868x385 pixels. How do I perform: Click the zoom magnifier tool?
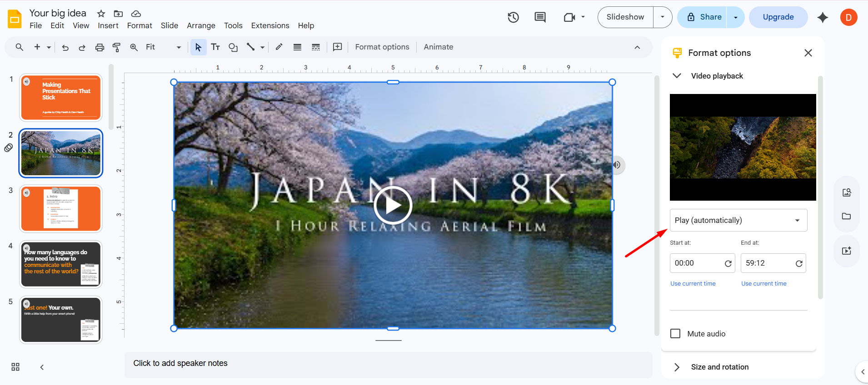(134, 47)
